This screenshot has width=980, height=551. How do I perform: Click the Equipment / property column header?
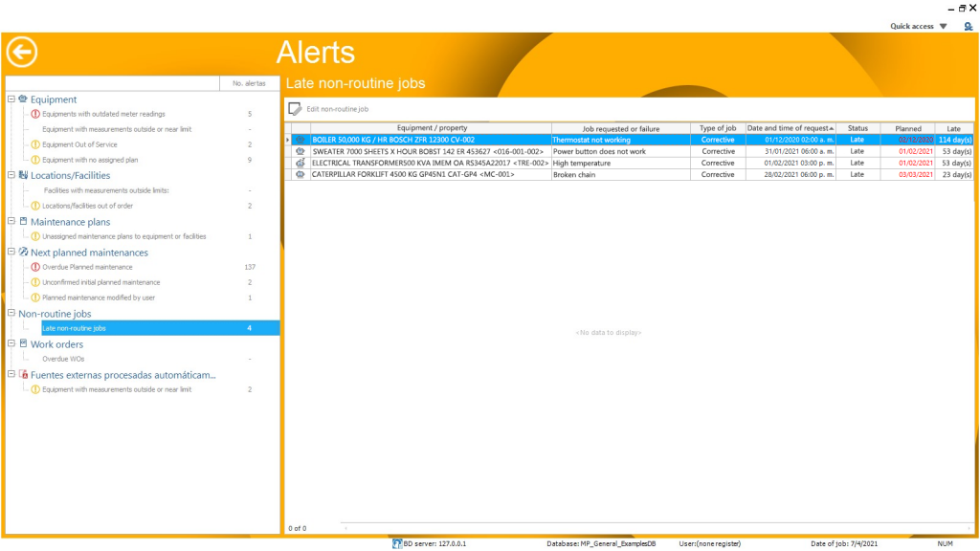pos(432,128)
